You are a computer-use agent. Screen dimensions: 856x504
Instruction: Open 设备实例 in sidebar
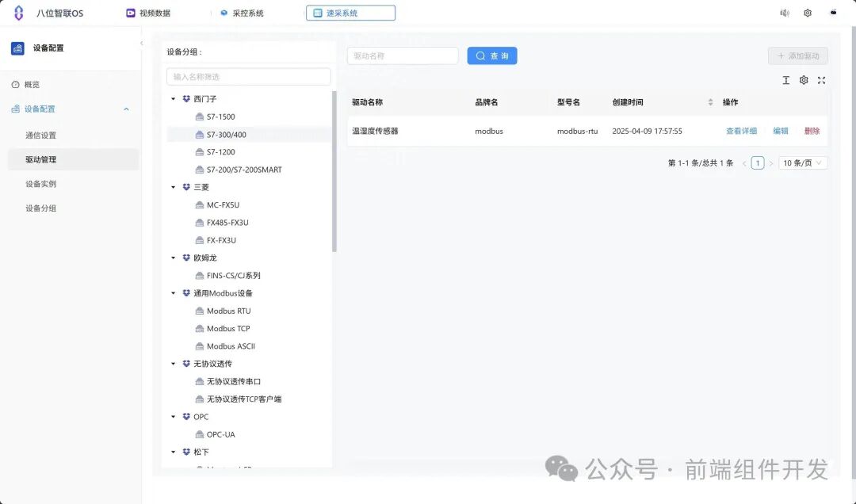point(41,184)
